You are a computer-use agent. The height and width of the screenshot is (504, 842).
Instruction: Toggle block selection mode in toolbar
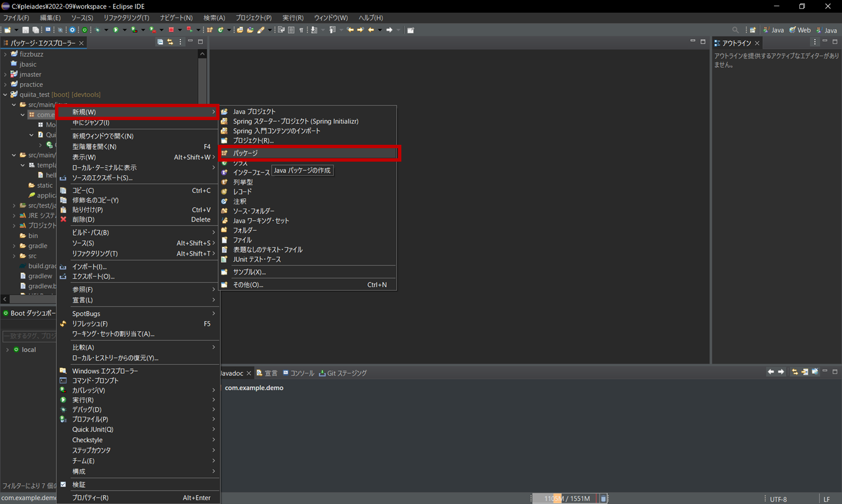pyautogui.click(x=291, y=30)
